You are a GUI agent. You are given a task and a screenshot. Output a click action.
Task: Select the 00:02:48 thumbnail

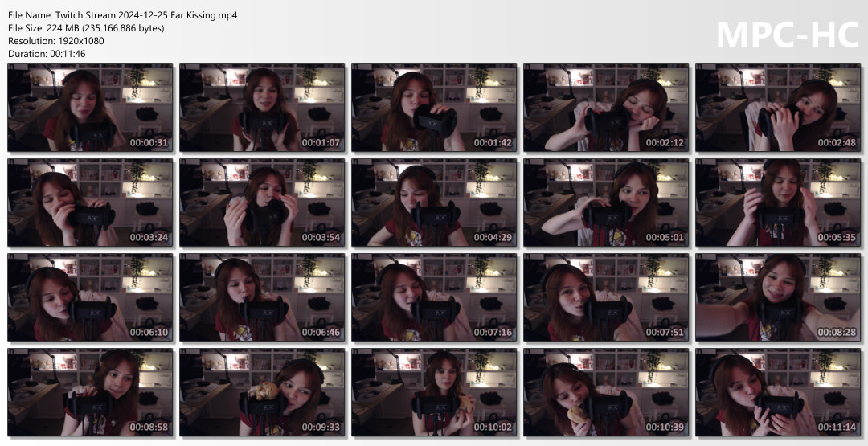tap(778, 108)
